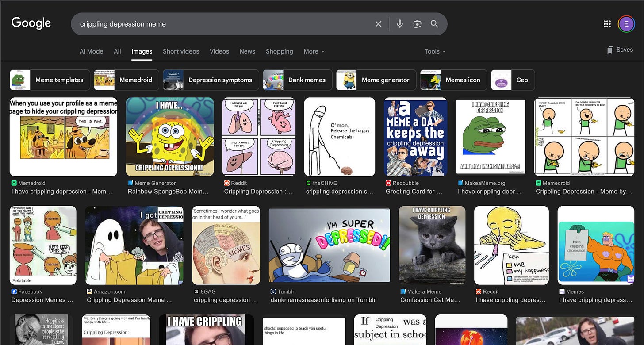Screen dimensions: 644x345
Task: Switch to the All results tab
Action: click(117, 51)
